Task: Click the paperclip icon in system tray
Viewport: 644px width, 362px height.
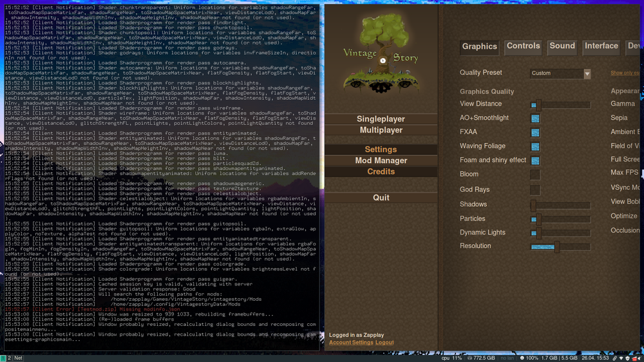Action: point(614,357)
